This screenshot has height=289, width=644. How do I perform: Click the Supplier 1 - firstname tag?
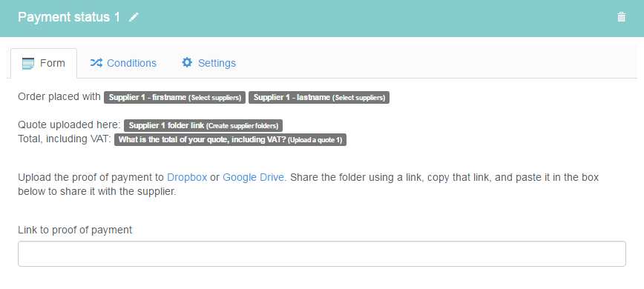(174, 98)
